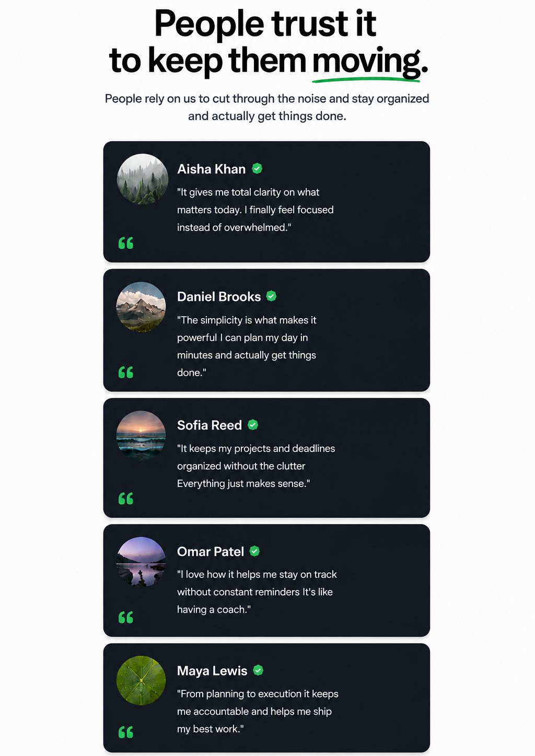Click the verified badge beside Daniel Brooks

(x=271, y=296)
